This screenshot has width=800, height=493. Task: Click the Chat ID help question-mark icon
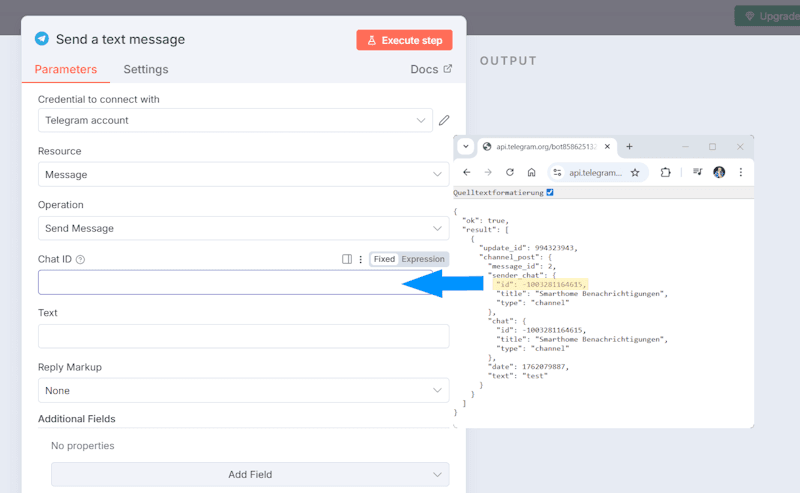click(x=80, y=260)
